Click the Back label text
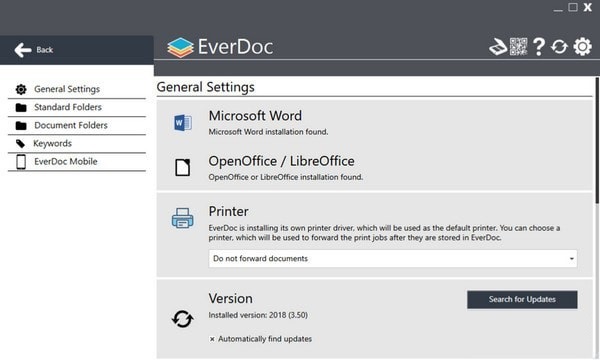The height and width of the screenshot is (360, 600). pyautogui.click(x=44, y=50)
